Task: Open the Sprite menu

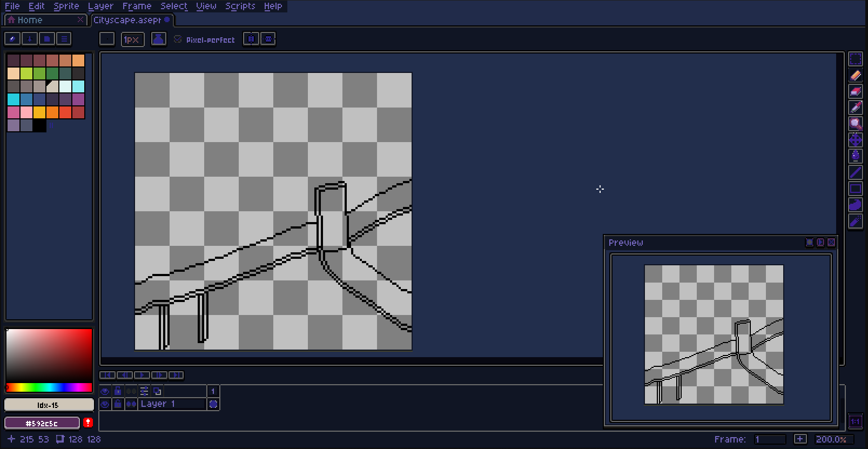Action: pos(66,6)
